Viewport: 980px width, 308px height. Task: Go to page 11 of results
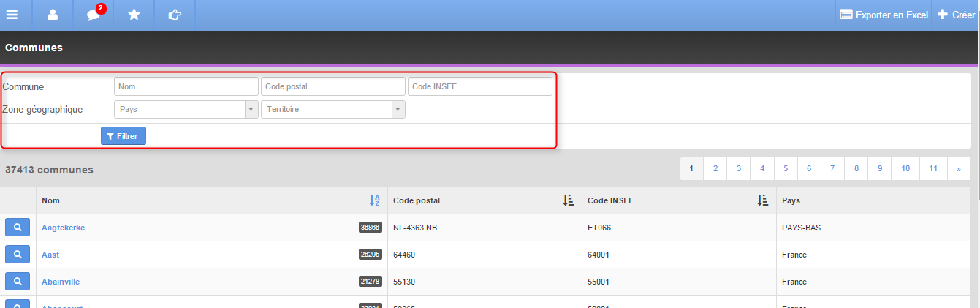tap(933, 168)
